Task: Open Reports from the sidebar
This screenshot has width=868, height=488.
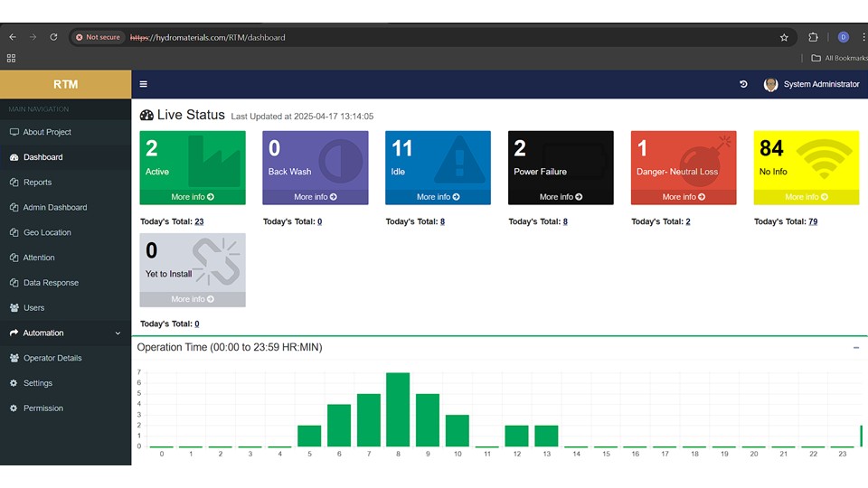Action: point(37,183)
